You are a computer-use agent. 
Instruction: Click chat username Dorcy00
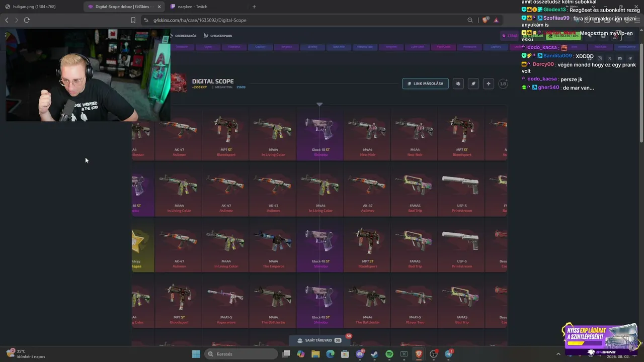(543, 64)
